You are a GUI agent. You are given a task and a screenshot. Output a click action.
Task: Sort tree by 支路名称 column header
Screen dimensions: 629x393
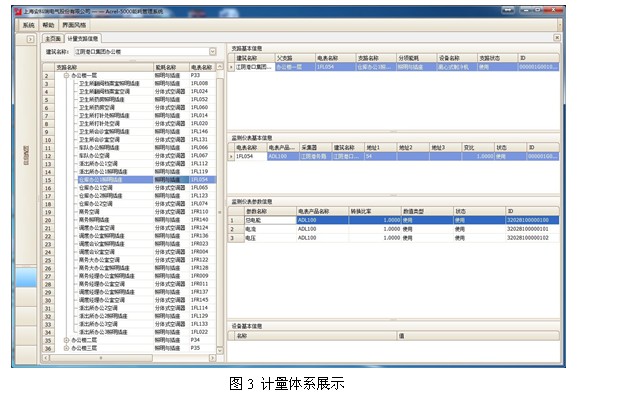(x=103, y=67)
